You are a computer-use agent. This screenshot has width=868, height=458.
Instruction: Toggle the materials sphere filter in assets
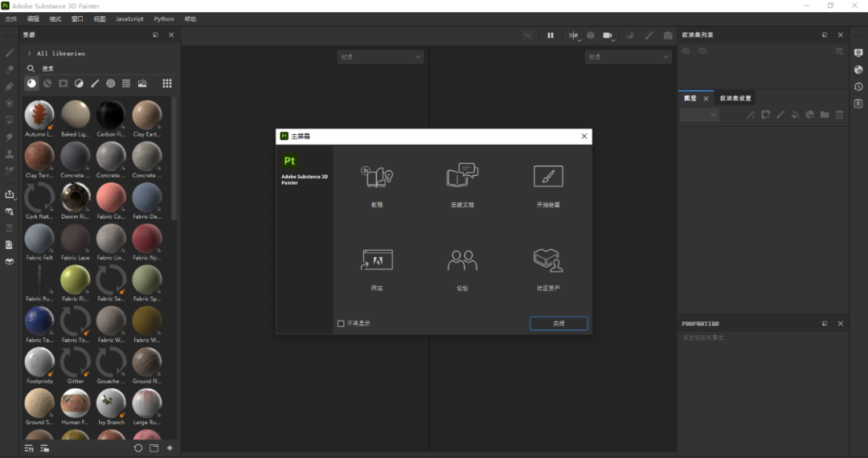[x=31, y=84]
